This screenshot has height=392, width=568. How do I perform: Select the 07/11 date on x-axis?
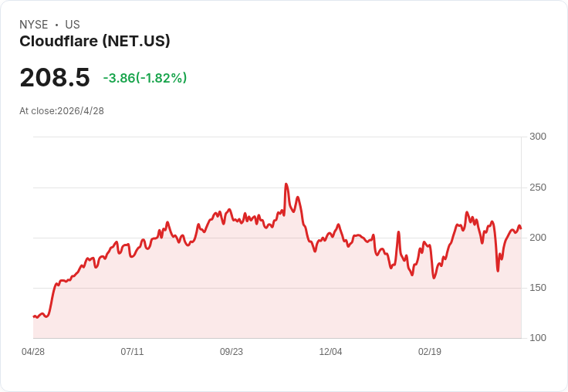point(132,351)
